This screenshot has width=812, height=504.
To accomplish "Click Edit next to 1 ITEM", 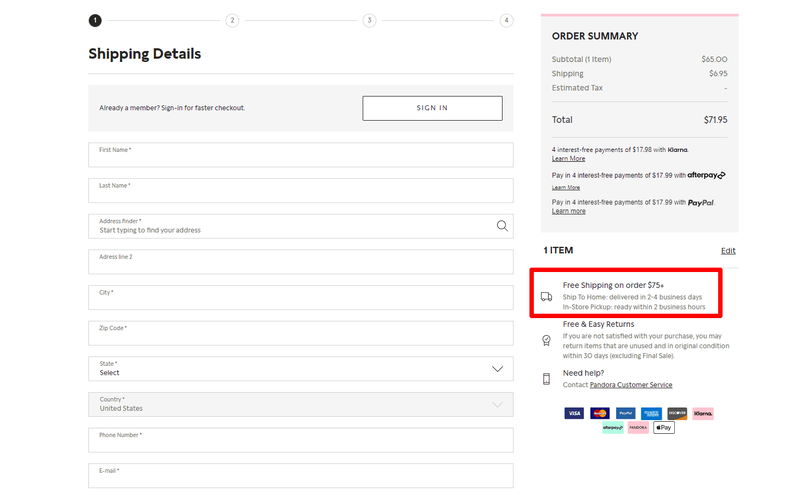I will [x=728, y=251].
